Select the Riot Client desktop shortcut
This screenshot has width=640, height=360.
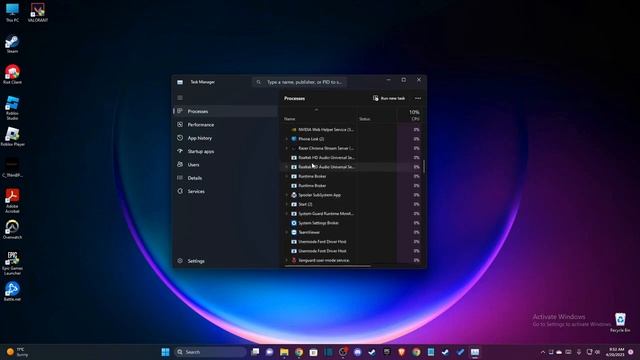click(x=12, y=75)
